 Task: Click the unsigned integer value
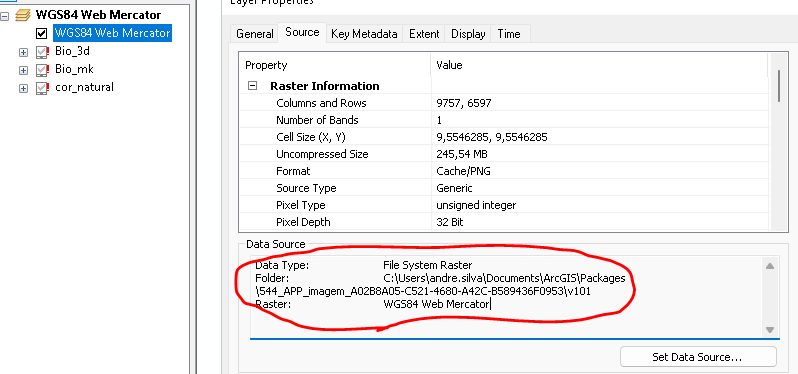point(476,205)
